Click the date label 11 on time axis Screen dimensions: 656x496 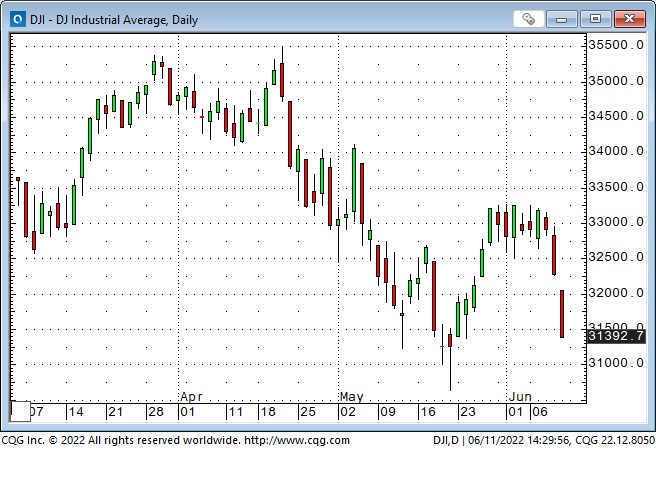(236, 412)
